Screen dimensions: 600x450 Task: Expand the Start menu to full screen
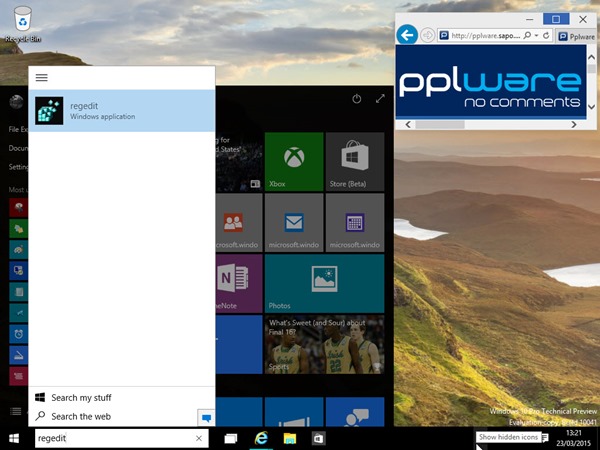pyautogui.click(x=380, y=99)
